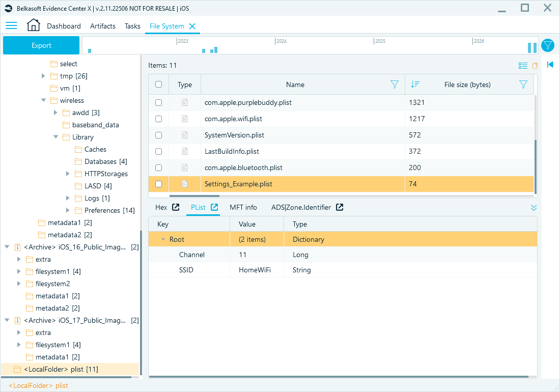
Task: Click the file list horizontal scrollbar
Action: pyautogui.click(x=194, y=195)
